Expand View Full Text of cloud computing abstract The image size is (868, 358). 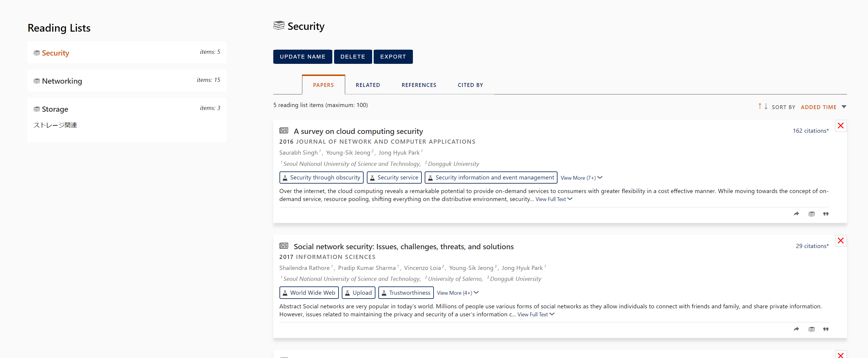point(554,200)
